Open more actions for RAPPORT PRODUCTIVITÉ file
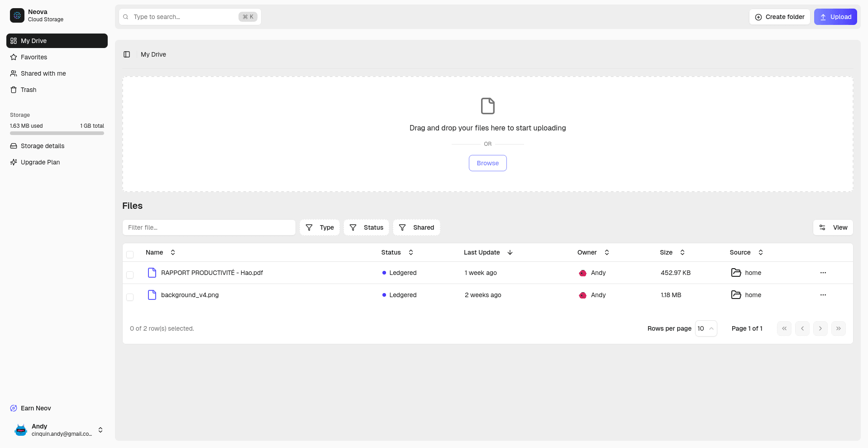Image resolution: width=868 pixels, height=448 pixels. (823, 273)
